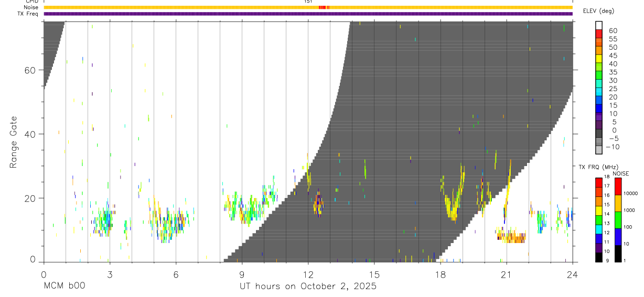Click the '40' tick on Range Gate axis

[30, 134]
